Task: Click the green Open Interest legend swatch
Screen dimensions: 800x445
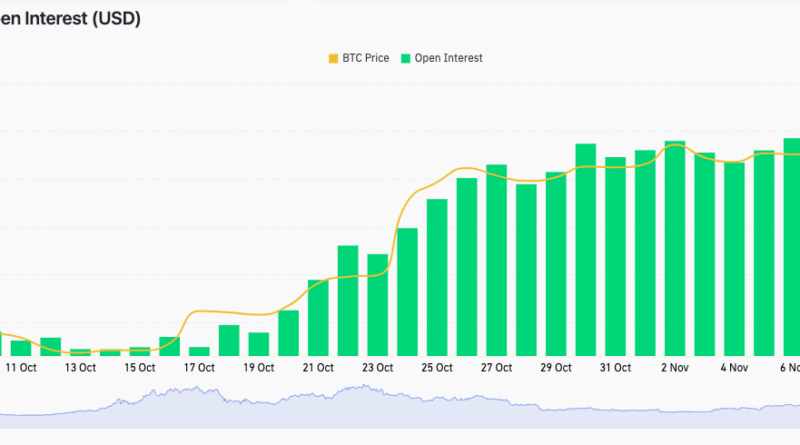Action: pos(405,58)
